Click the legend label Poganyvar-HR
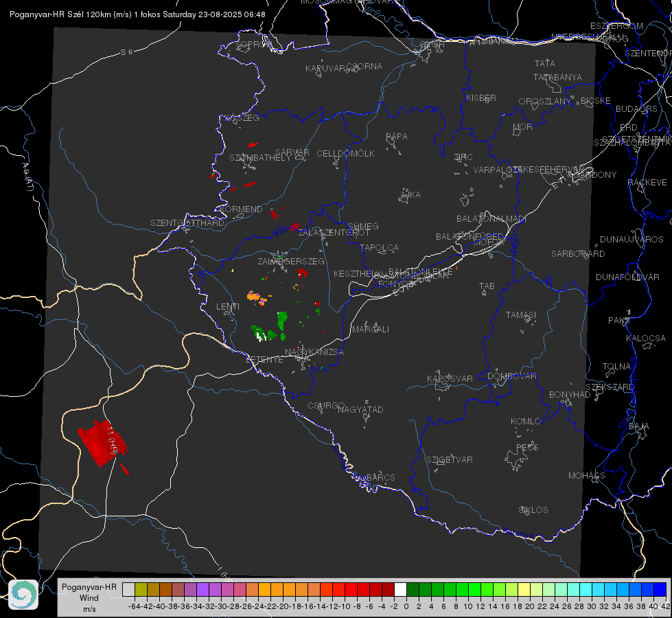 89,586
